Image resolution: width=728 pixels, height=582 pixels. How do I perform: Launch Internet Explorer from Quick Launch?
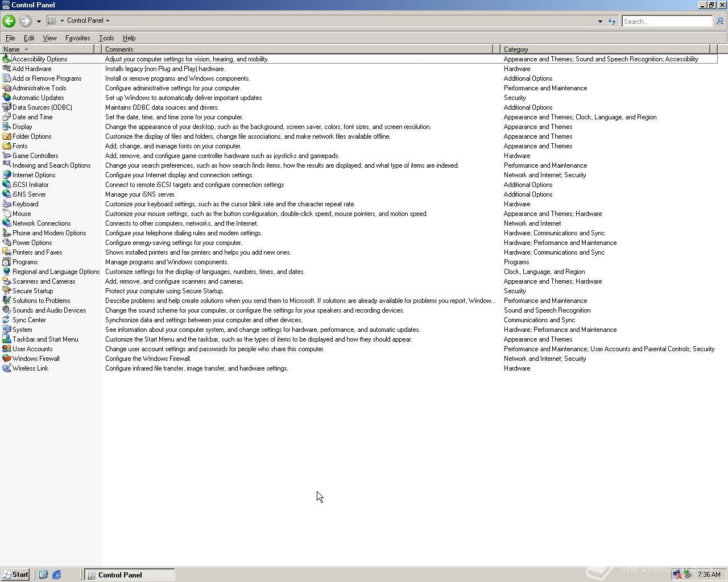[x=57, y=575]
